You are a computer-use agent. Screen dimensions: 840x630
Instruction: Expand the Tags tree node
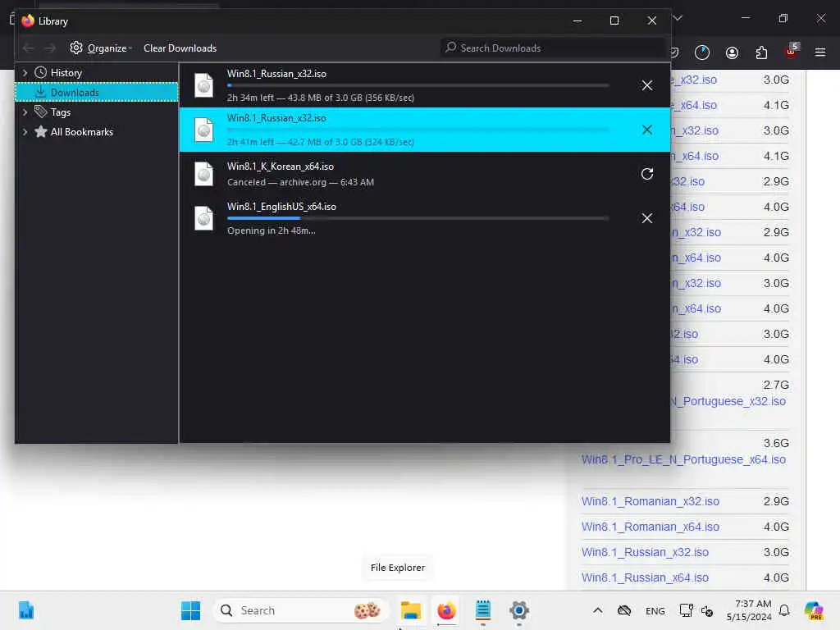[x=25, y=112]
